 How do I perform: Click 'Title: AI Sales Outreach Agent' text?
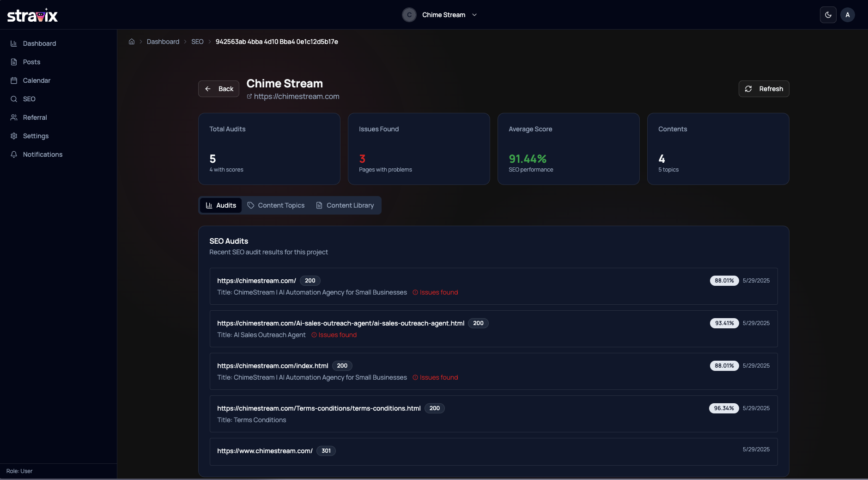[x=261, y=335]
